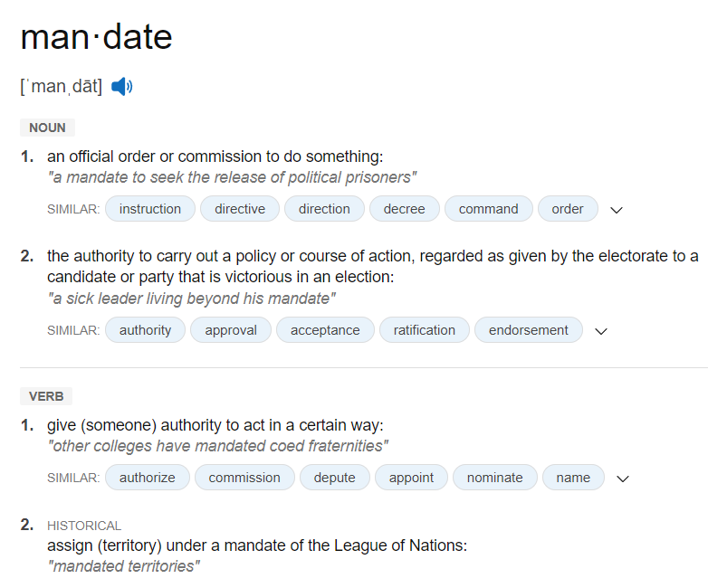Select the 'approval' synonym
Screen dimensions: 727x588
pyautogui.click(x=231, y=330)
